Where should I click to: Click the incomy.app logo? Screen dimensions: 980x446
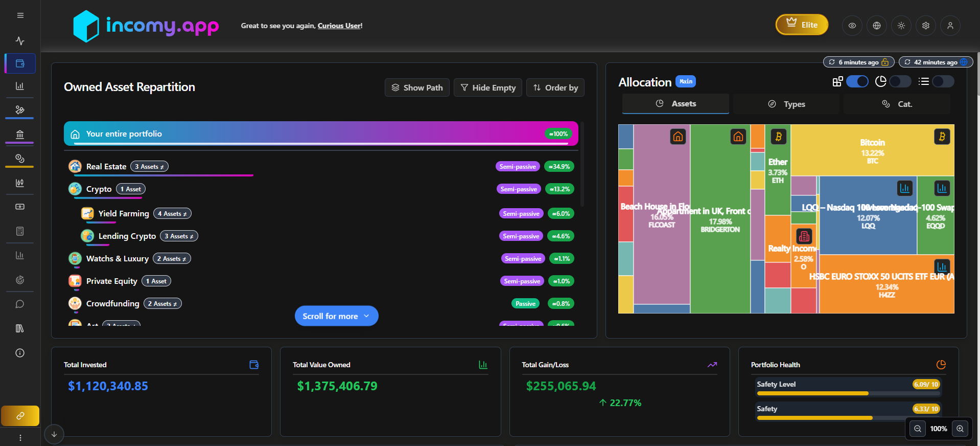(146, 26)
